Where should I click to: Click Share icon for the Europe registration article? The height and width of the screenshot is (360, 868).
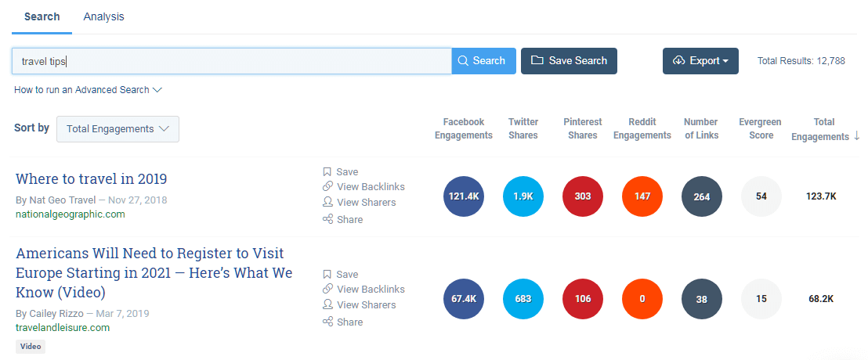(327, 322)
